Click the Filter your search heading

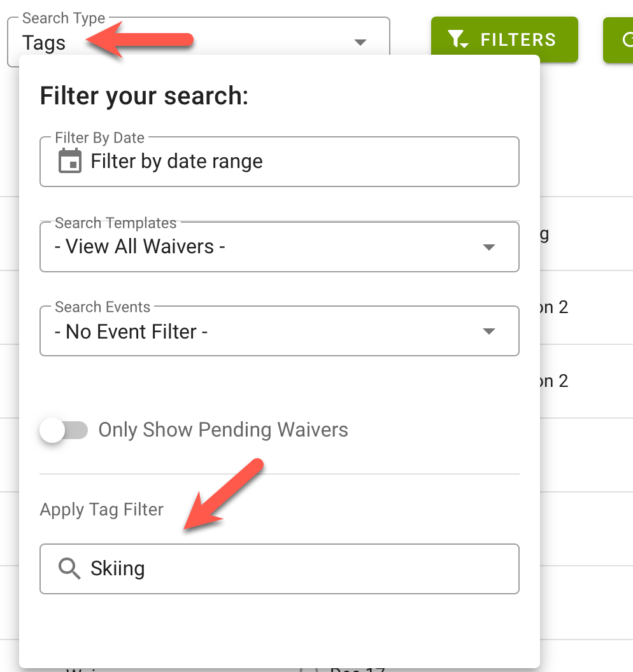click(144, 95)
